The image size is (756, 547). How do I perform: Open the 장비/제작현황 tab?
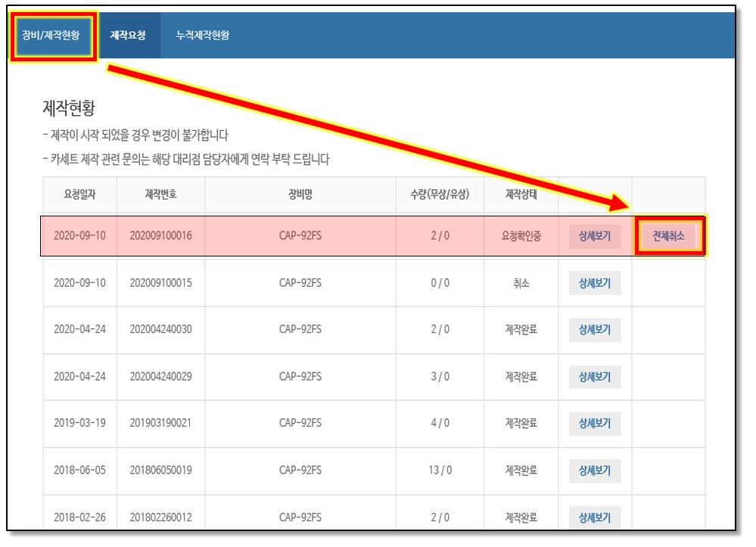(51, 35)
